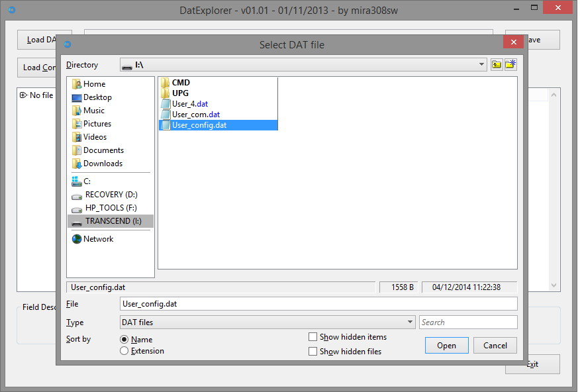Enable Show hidden files checkbox

313,352
